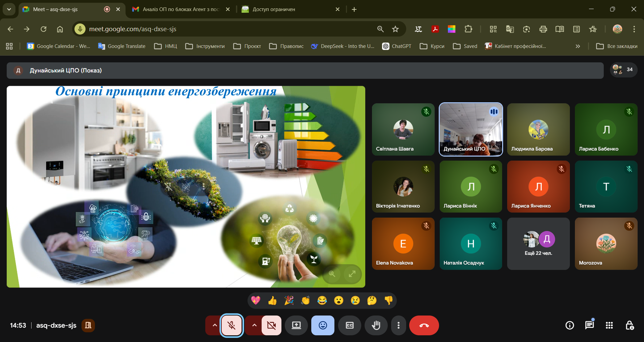
Task: Open meeting details info icon
Action: [x=570, y=325]
